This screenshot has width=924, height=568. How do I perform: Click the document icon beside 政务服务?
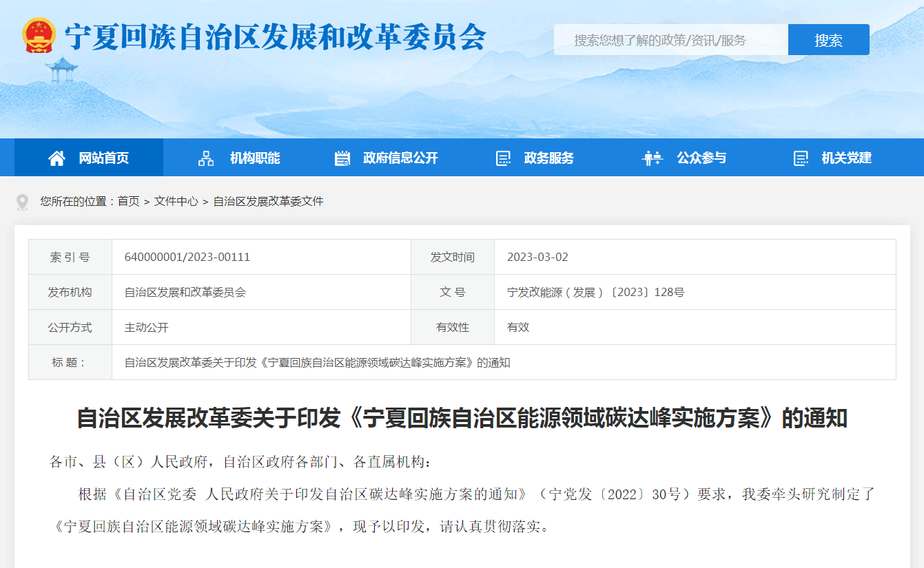click(503, 158)
